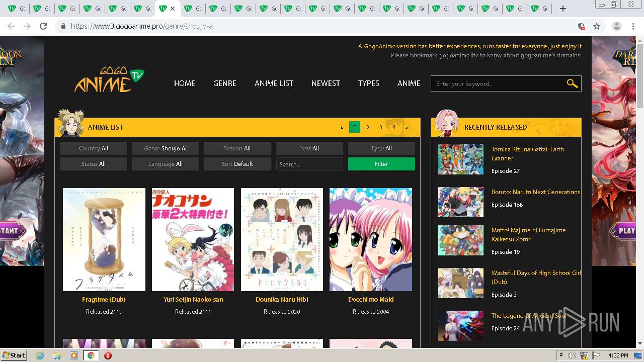Show hidden tray icons arrow
Image resolution: width=644 pixels, height=362 pixels.
click(x=561, y=355)
